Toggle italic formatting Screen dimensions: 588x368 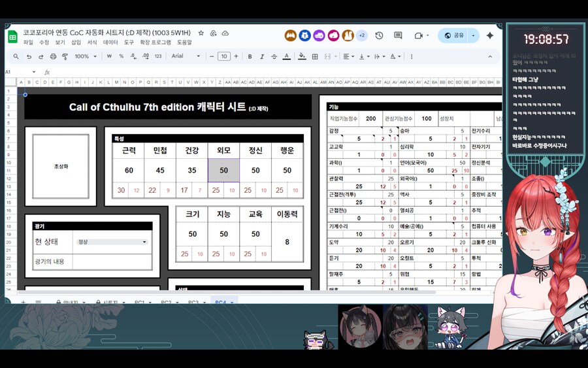(261, 56)
